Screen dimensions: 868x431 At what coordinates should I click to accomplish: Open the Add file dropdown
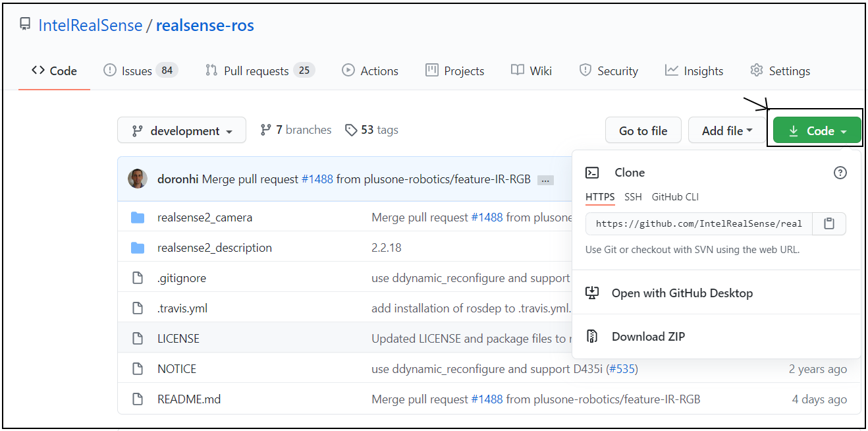726,130
